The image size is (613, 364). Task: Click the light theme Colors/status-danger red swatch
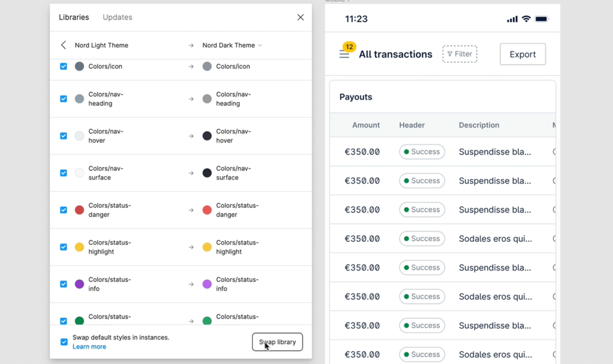point(79,210)
